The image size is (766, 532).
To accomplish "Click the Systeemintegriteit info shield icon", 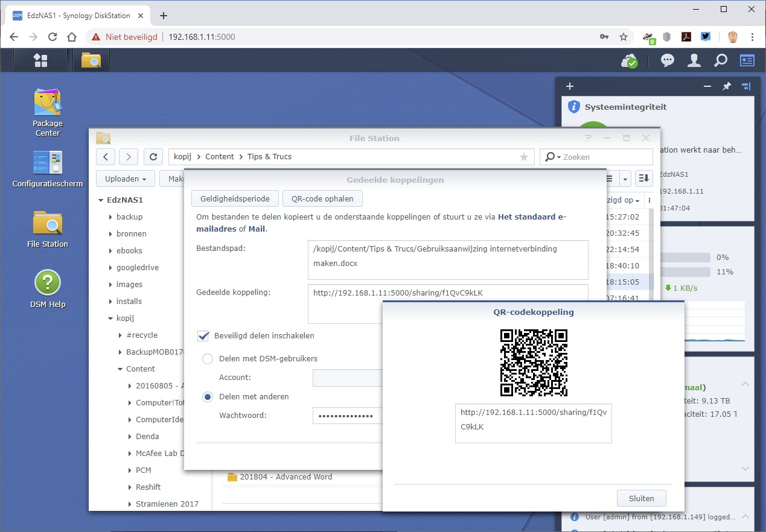I will [573, 107].
